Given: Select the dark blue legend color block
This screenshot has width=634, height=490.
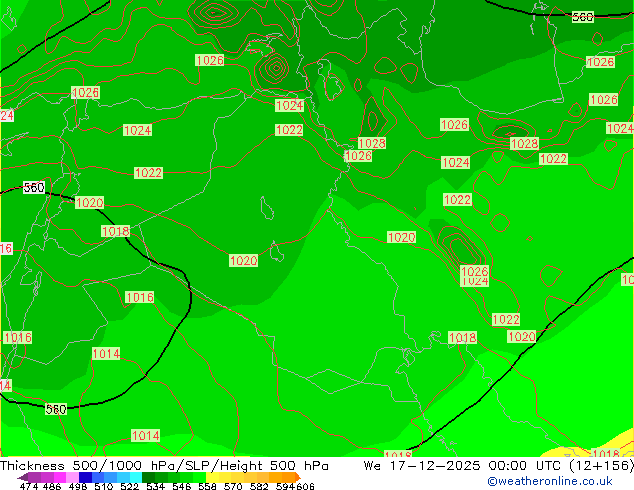Looking at the screenshot, I should coord(85,477).
